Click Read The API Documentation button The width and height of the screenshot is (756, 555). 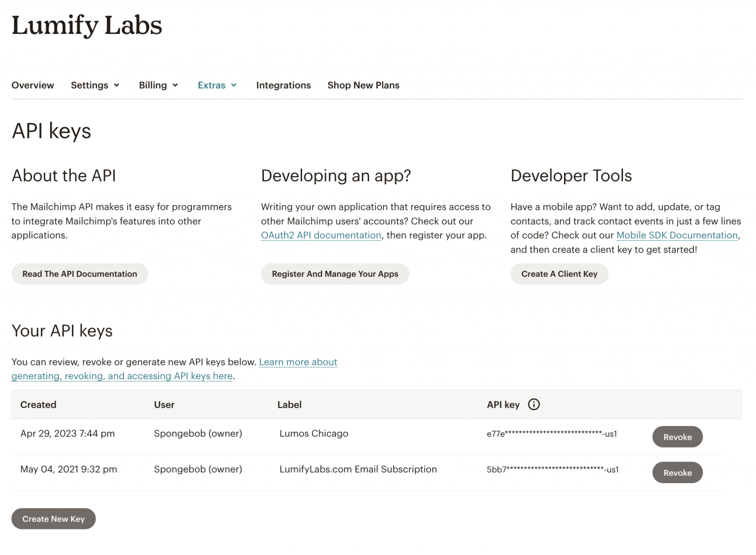[80, 274]
